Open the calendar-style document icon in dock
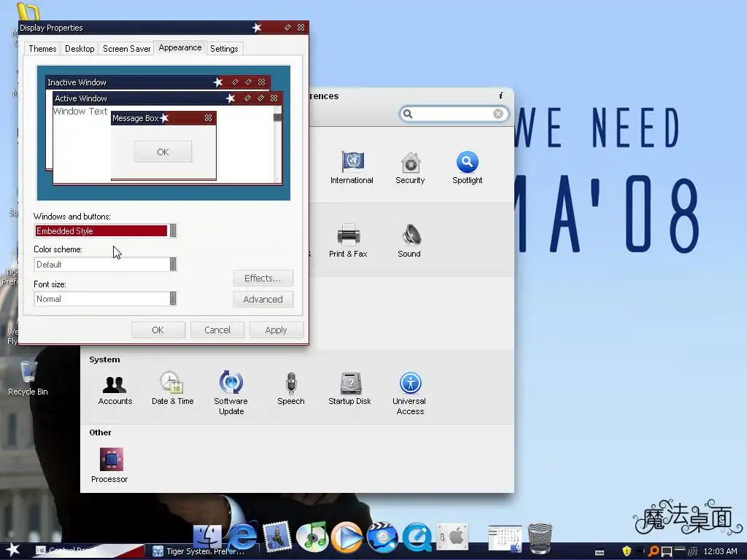747x560 pixels. (x=505, y=538)
